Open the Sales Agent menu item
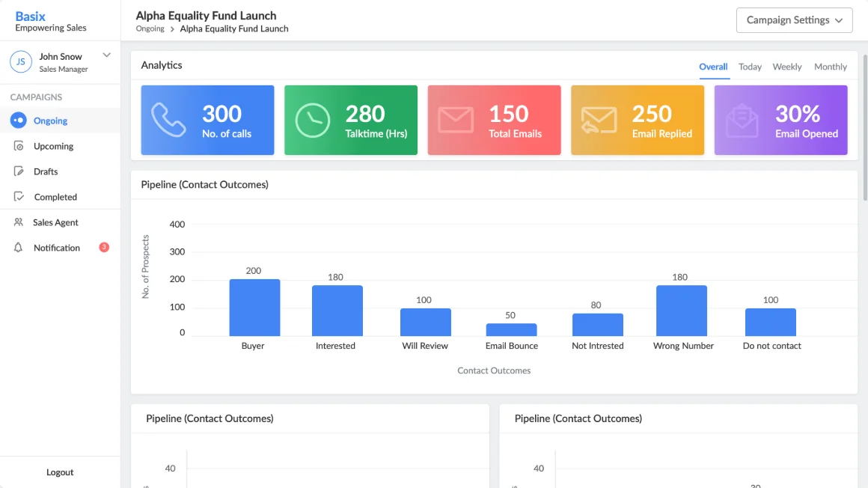This screenshot has height=488, width=868. (60, 222)
